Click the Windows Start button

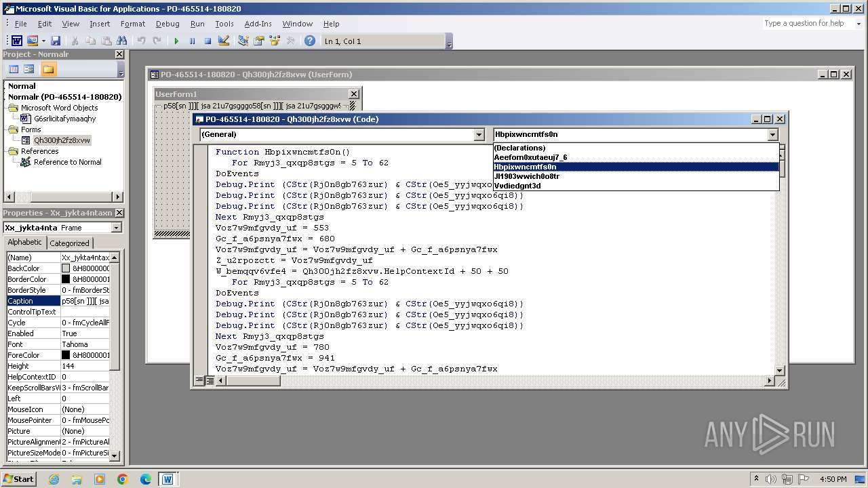coord(18,479)
